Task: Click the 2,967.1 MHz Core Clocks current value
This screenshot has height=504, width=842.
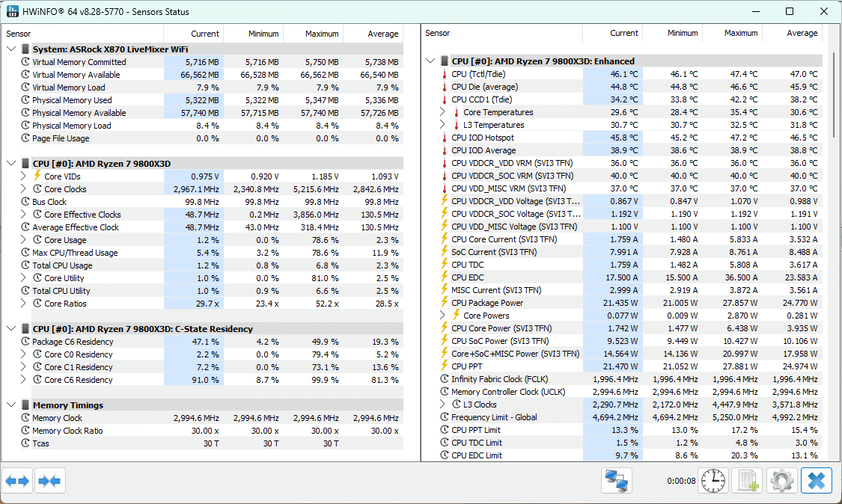Action: (x=196, y=189)
